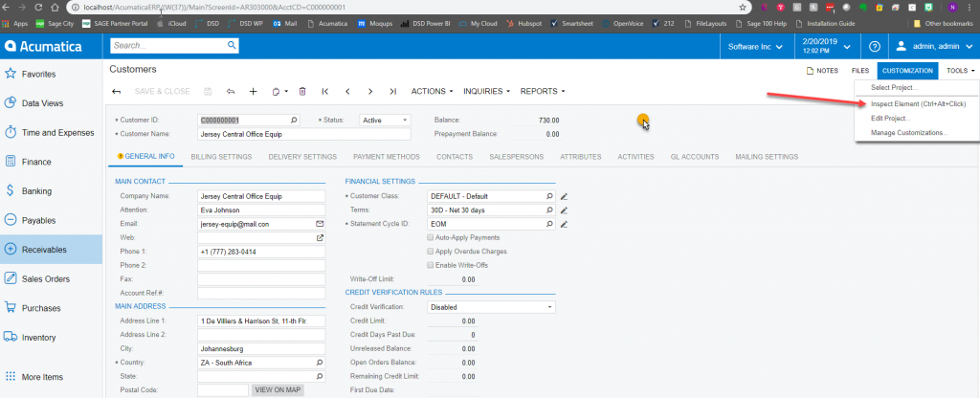Reload the browser page
This screenshot has height=398, width=980.
pyautogui.click(x=38, y=8)
